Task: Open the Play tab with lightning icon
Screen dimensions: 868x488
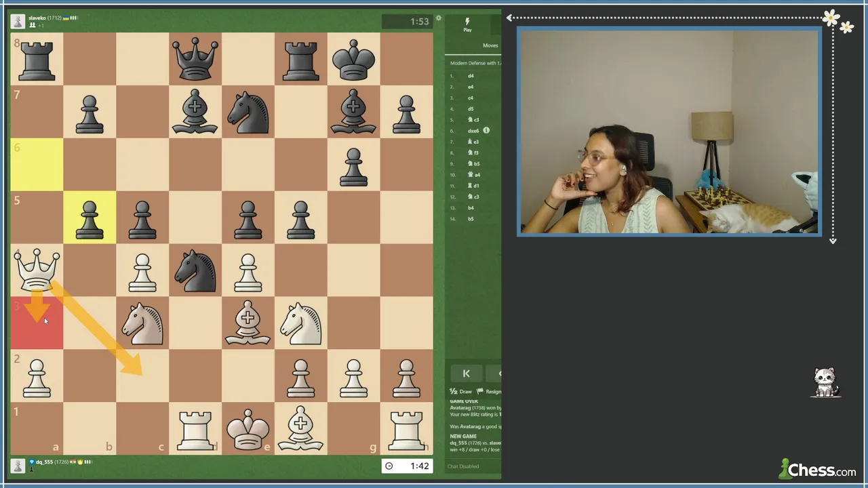Action: [467, 25]
